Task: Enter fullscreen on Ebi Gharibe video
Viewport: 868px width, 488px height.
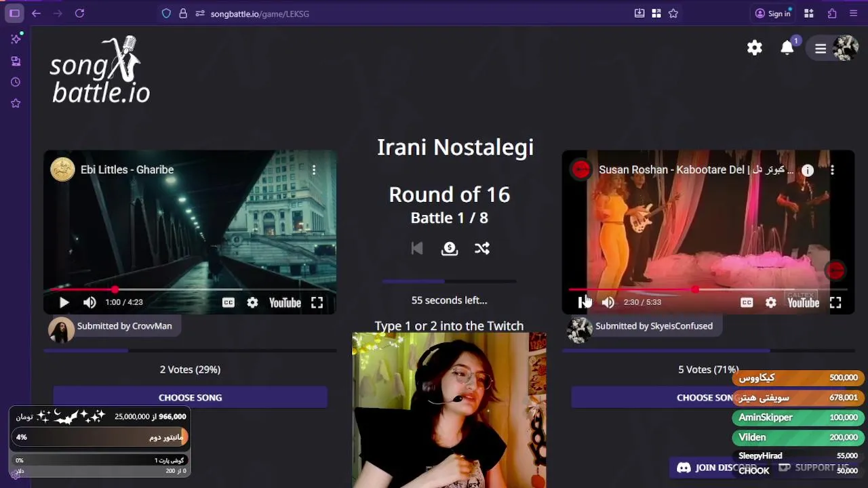Action: [317, 303]
